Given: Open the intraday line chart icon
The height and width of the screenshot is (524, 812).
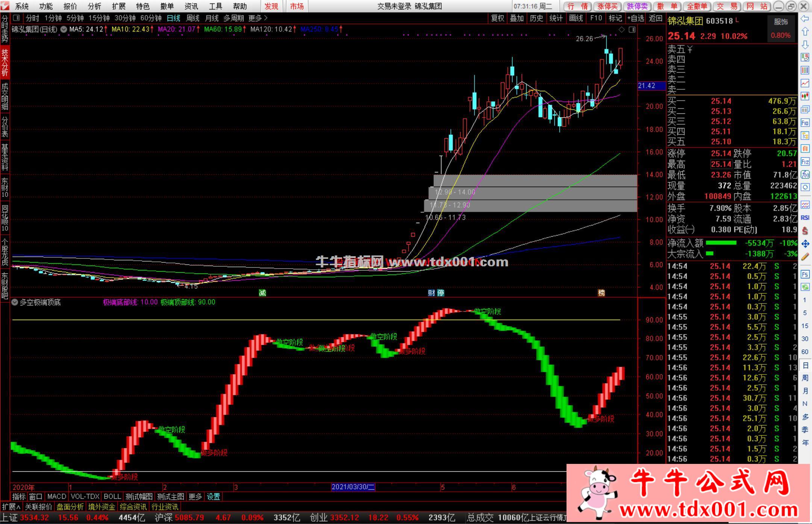Looking at the screenshot, I should [805, 83].
